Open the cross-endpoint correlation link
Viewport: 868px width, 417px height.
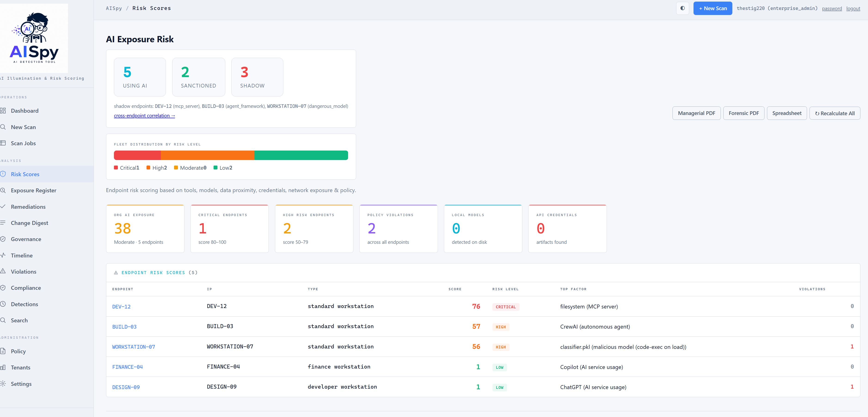coord(144,115)
